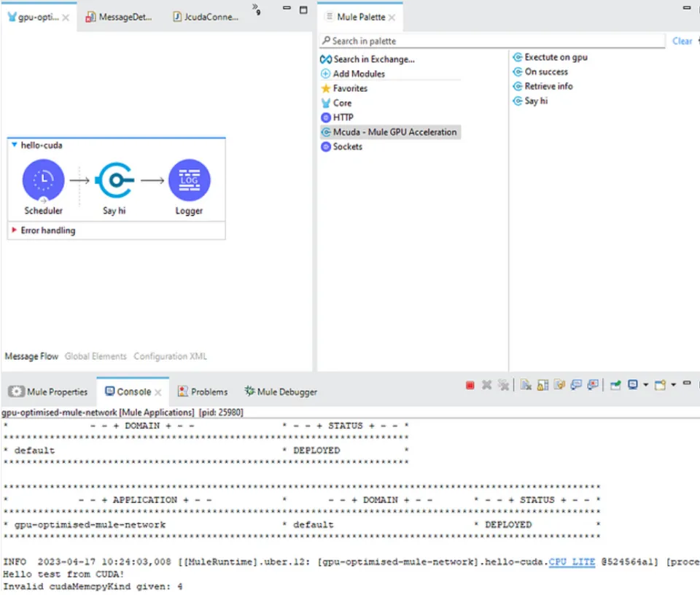Image resolution: width=700 pixels, height=595 pixels.
Task: Focus the Search in palette field
Action: click(x=492, y=41)
